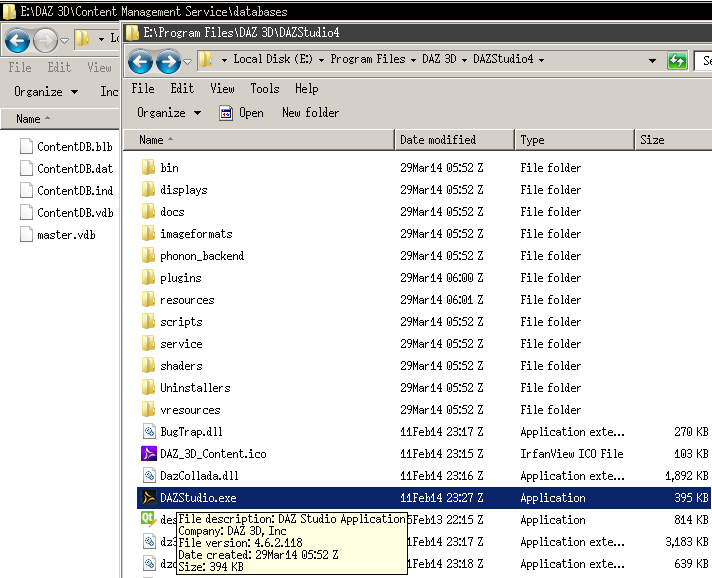Expand the arrow after DAZStudio4 breadcrumb
The height and width of the screenshot is (578, 712).
coord(541,60)
